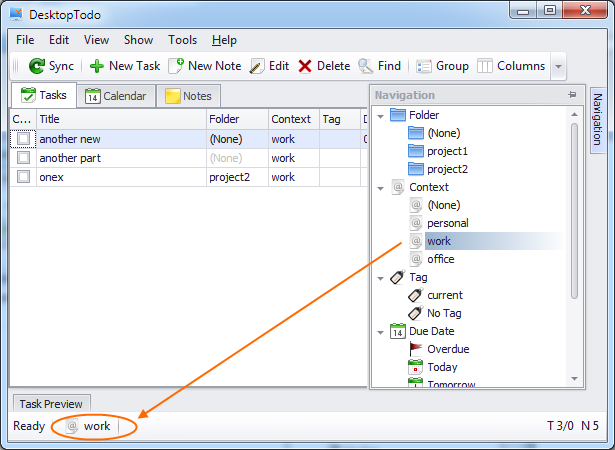Click the project2 folder icon in tree
Image resolution: width=615 pixels, height=450 pixels.
pos(416,169)
